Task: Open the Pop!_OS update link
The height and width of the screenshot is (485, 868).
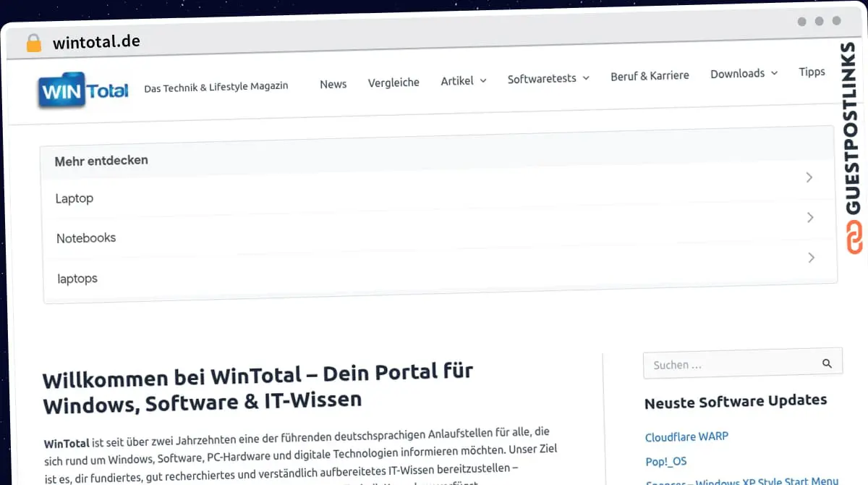Action: click(x=666, y=461)
